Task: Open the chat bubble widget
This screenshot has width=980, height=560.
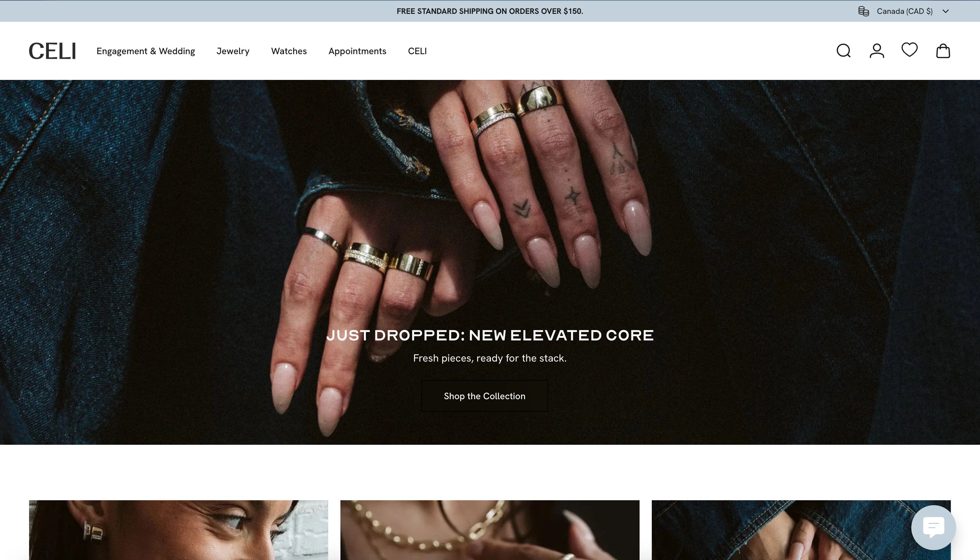Action: tap(933, 527)
